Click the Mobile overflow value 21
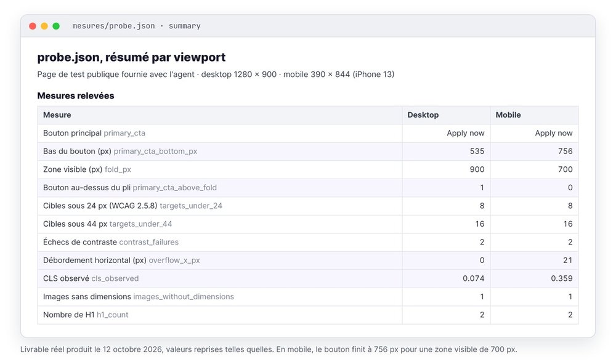 coord(568,261)
